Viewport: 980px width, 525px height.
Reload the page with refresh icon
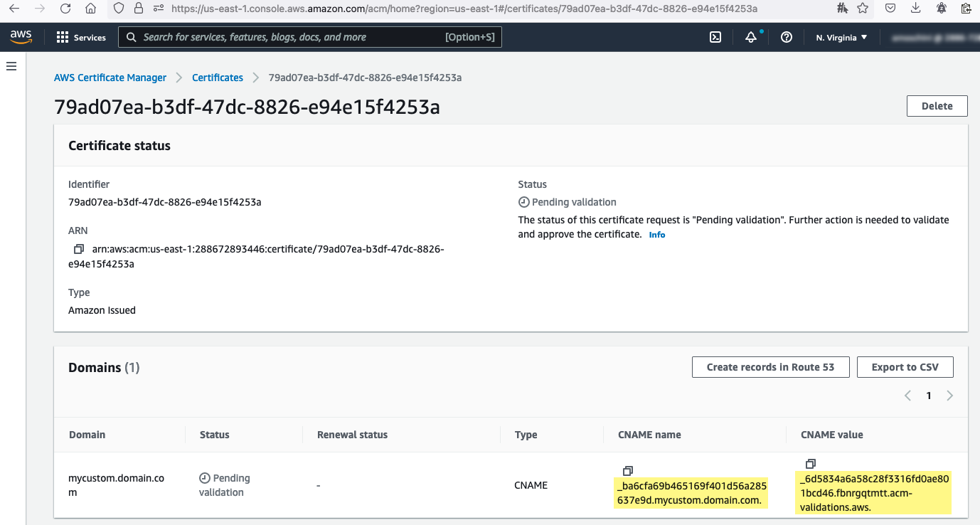[65, 9]
